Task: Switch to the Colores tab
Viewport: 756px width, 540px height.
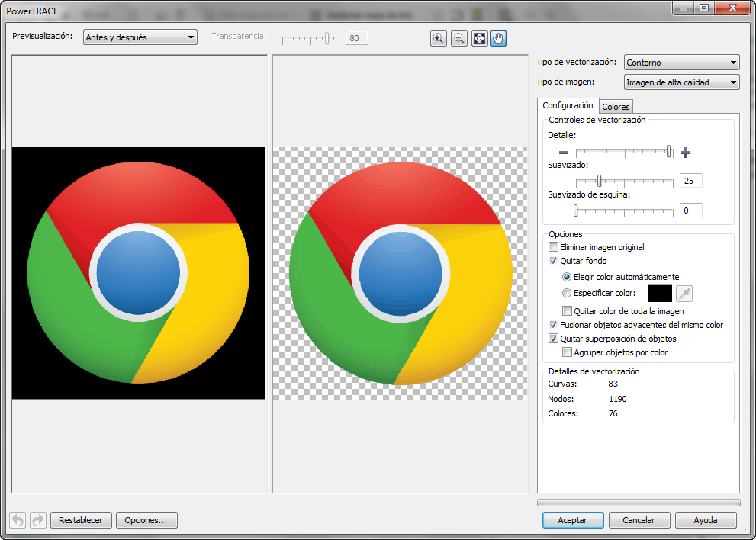Action: [x=616, y=106]
